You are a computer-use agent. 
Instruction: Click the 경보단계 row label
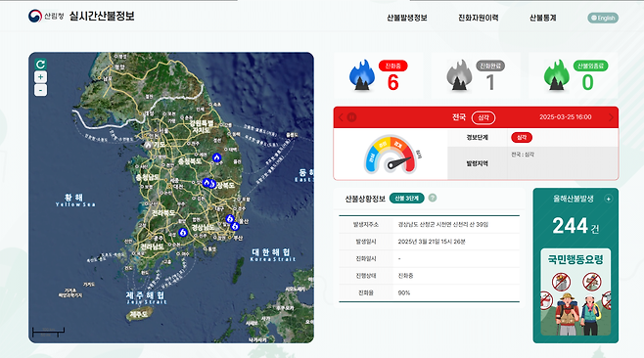pos(478,138)
